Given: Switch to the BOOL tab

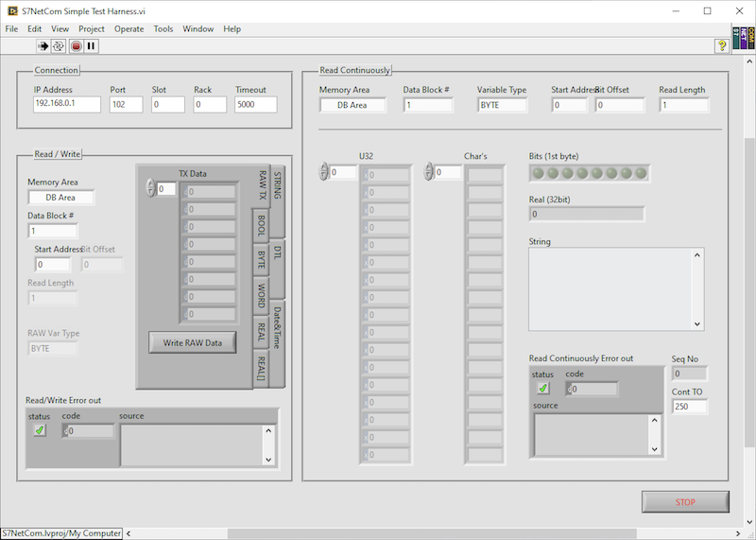Looking at the screenshot, I should point(261,225).
